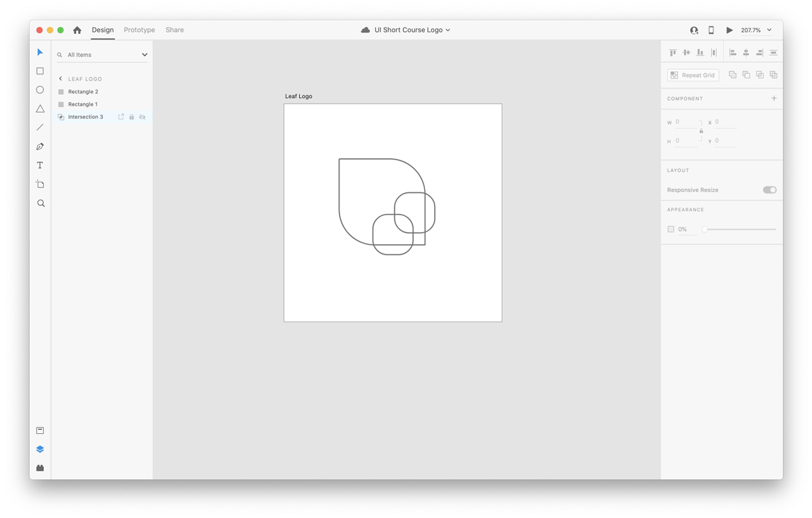812x518 pixels.
Task: Click the Leaf Logo artboard title
Action: pyautogui.click(x=298, y=96)
